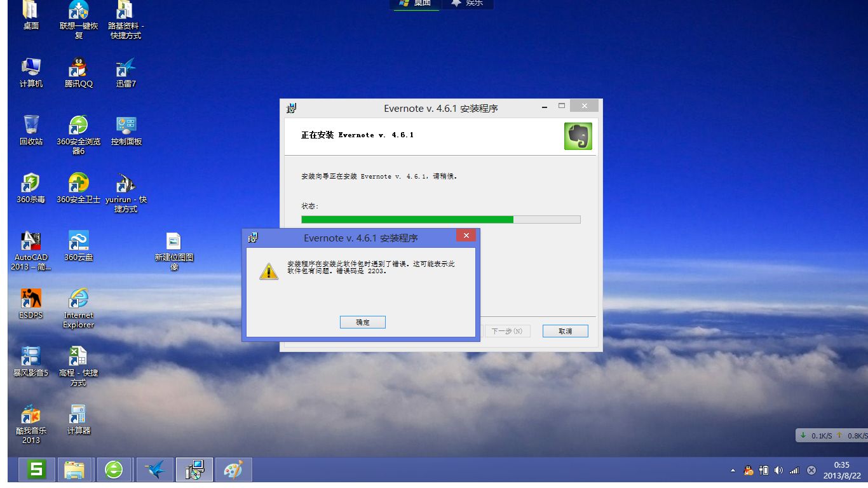Image resolution: width=868 pixels, height=488 pixels.
Task: Click the network signal bars icon
Action: (794, 470)
